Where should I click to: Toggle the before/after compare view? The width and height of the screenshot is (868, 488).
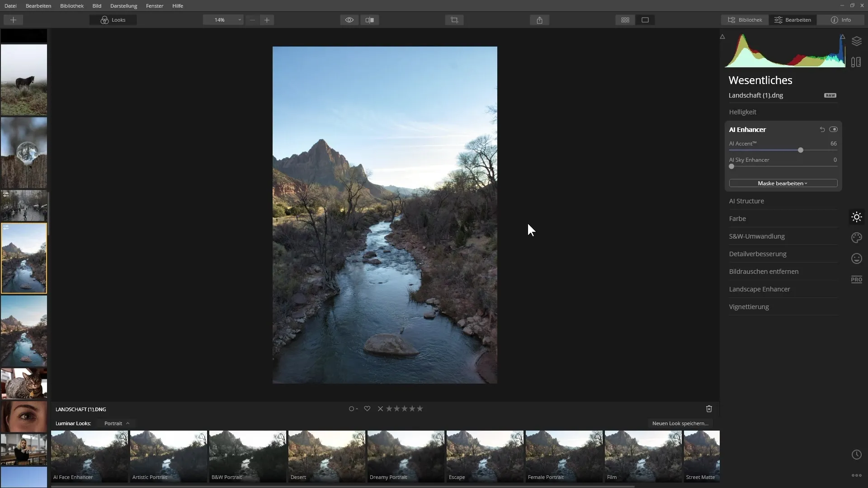pyautogui.click(x=370, y=20)
